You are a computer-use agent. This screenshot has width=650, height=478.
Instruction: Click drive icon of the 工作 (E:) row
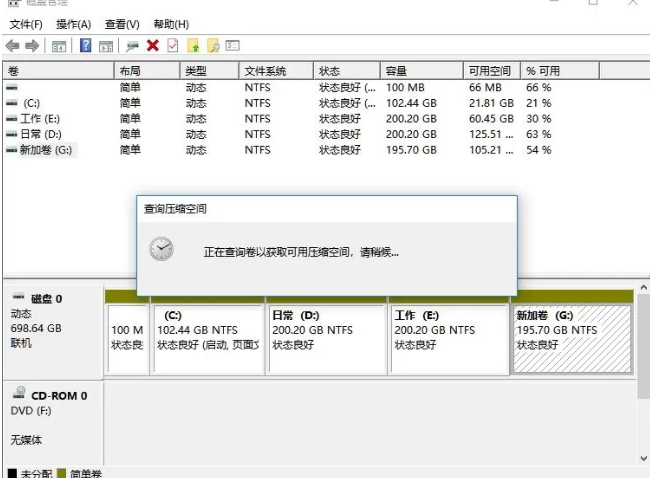pyautogui.click(x=12, y=119)
